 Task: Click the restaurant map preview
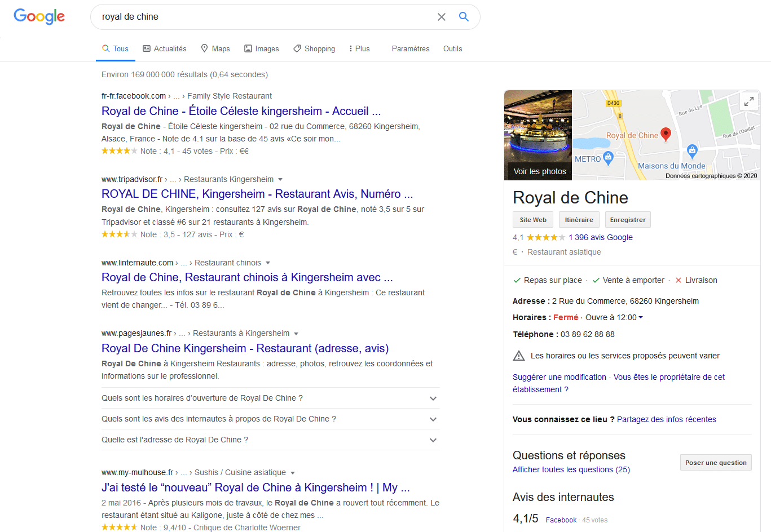(666, 135)
